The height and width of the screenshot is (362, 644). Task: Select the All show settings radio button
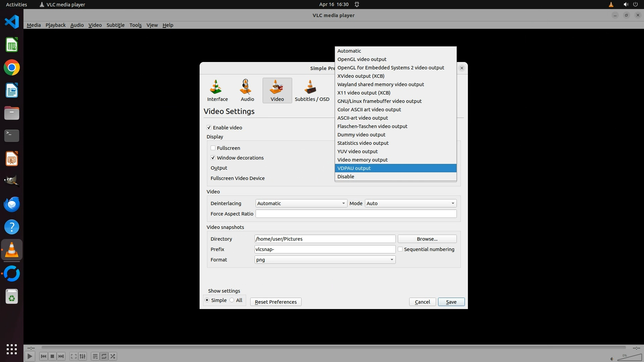(x=232, y=300)
